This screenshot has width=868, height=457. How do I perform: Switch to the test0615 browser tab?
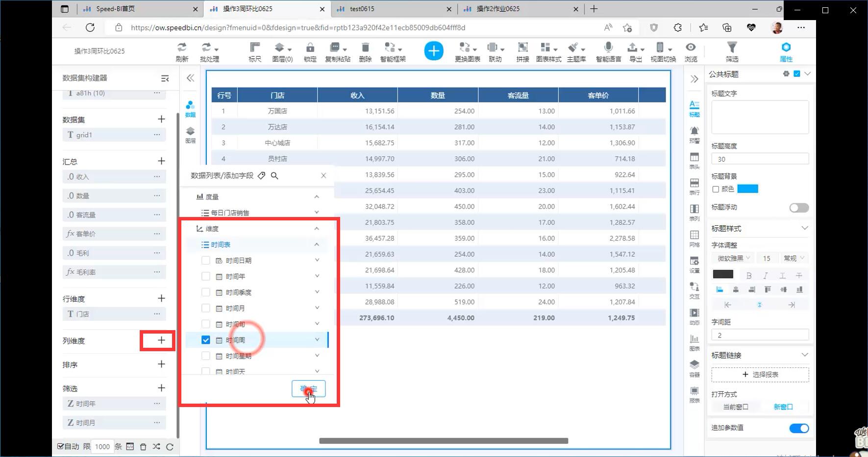(x=362, y=9)
